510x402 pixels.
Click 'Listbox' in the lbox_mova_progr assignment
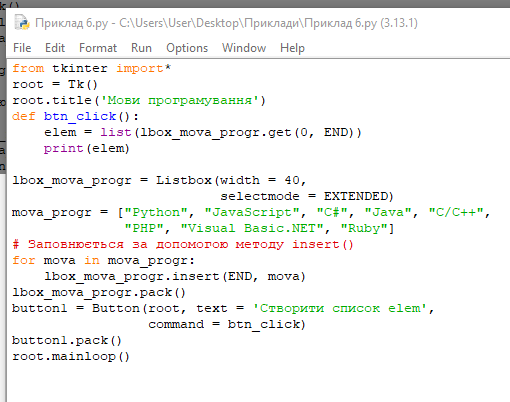click(184, 180)
